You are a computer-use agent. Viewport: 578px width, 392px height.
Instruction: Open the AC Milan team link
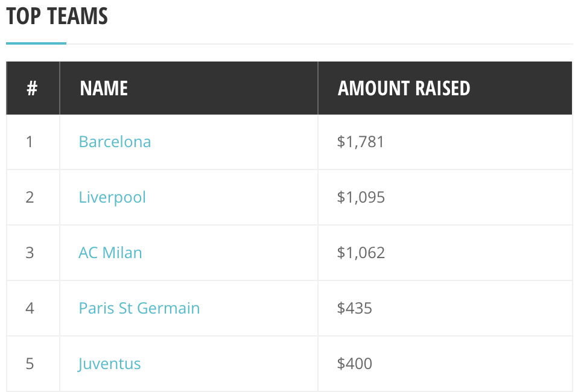tap(110, 253)
